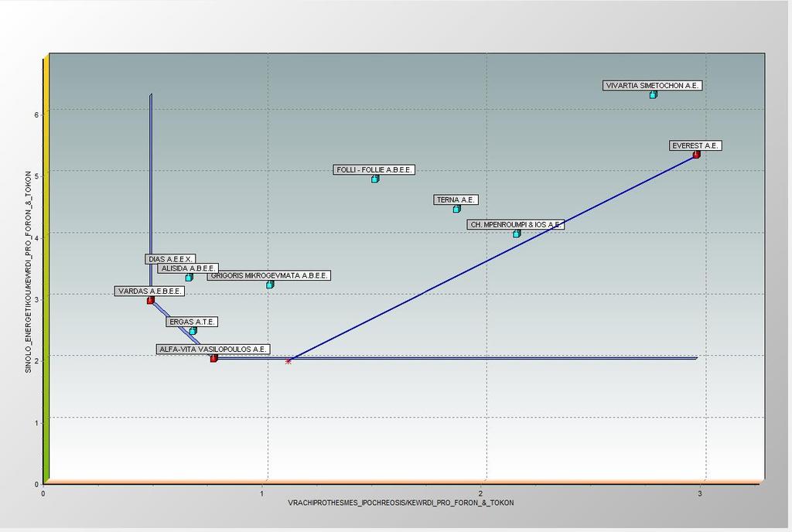
Task: Select the ALFA-VITA VASILOPOULOS A.E. red marker
Action: click(213, 358)
